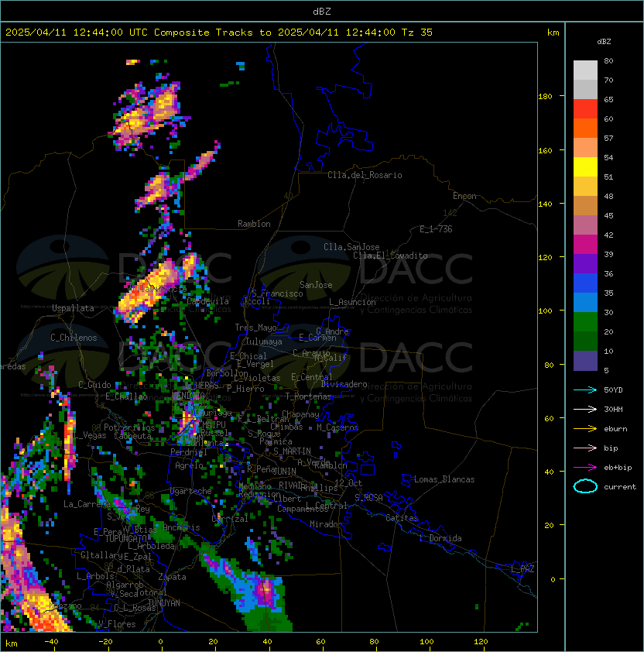Viewport: 644px width, 652px height.
Task: Pick the slate 5-10 dBZ swatch
Action: click(585, 361)
